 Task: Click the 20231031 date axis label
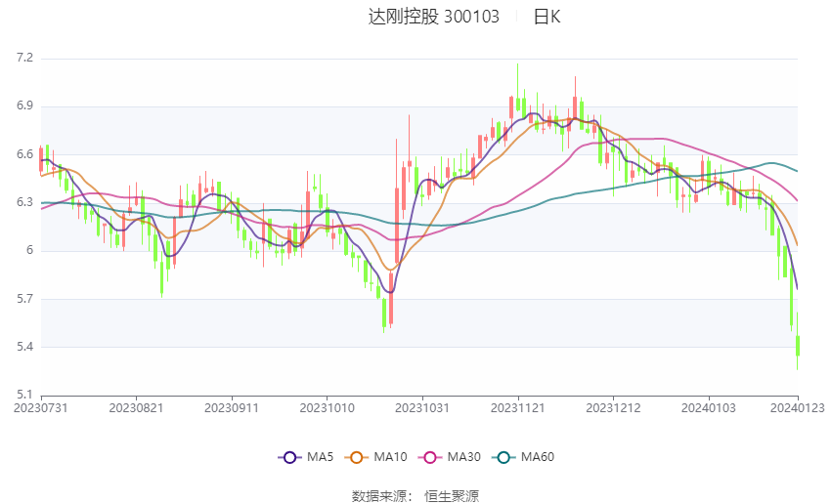pos(422,408)
